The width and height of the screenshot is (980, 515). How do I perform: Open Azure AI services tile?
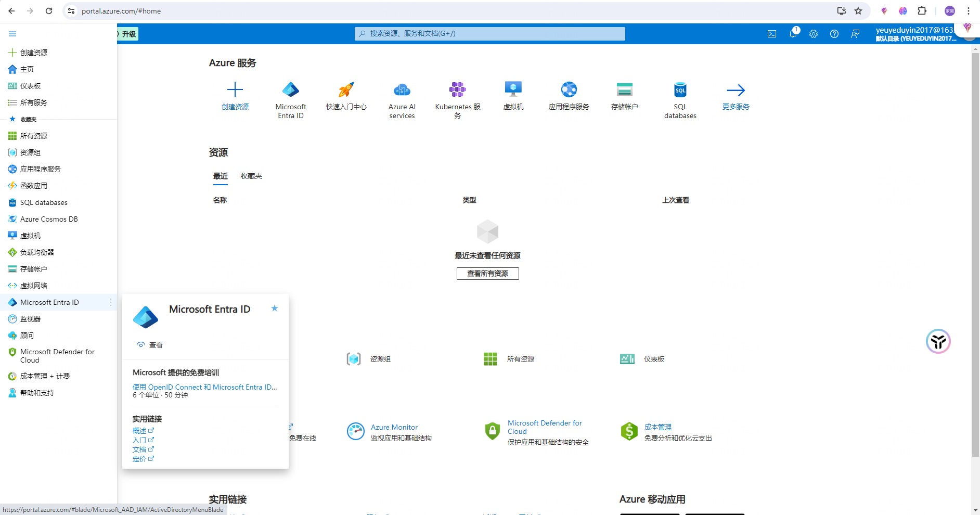pos(402,100)
